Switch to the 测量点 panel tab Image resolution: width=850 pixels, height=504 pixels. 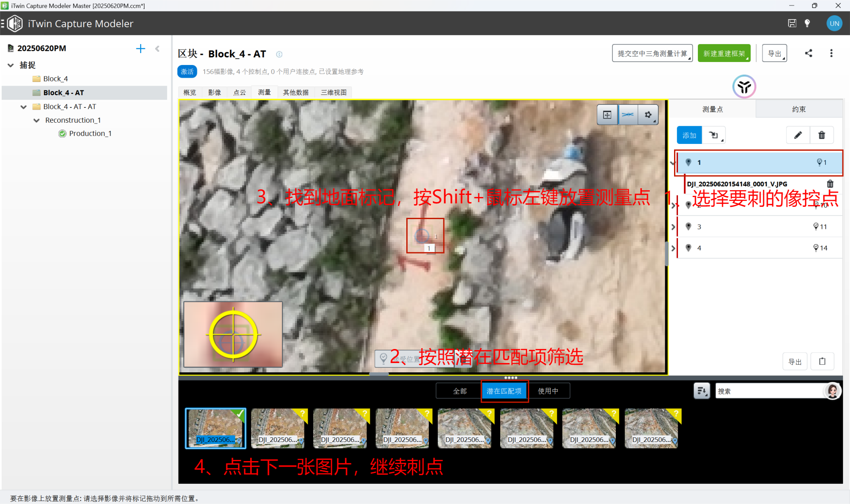(x=713, y=110)
